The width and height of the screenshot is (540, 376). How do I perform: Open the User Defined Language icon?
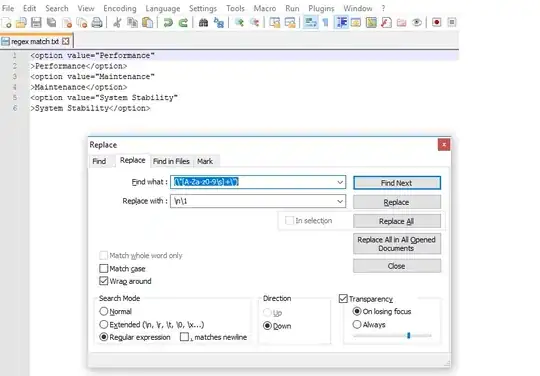[356, 23]
